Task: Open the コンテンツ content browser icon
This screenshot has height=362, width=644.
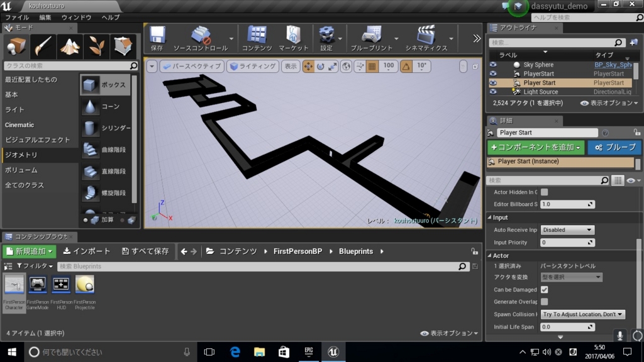Action: pyautogui.click(x=257, y=38)
